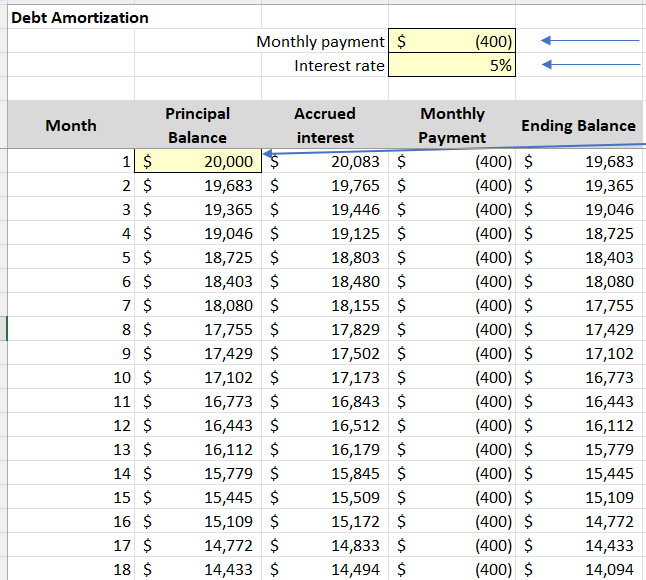The width and height of the screenshot is (646, 580).
Task: Select the Principal Balance cell 15,445 in month 15
Action: [198, 497]
